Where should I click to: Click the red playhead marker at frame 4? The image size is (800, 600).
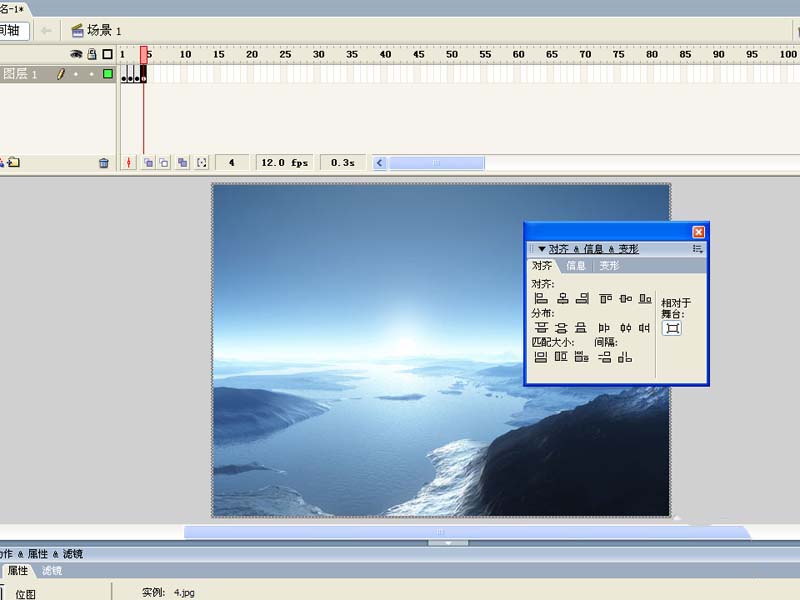click(x=144, y=54)
